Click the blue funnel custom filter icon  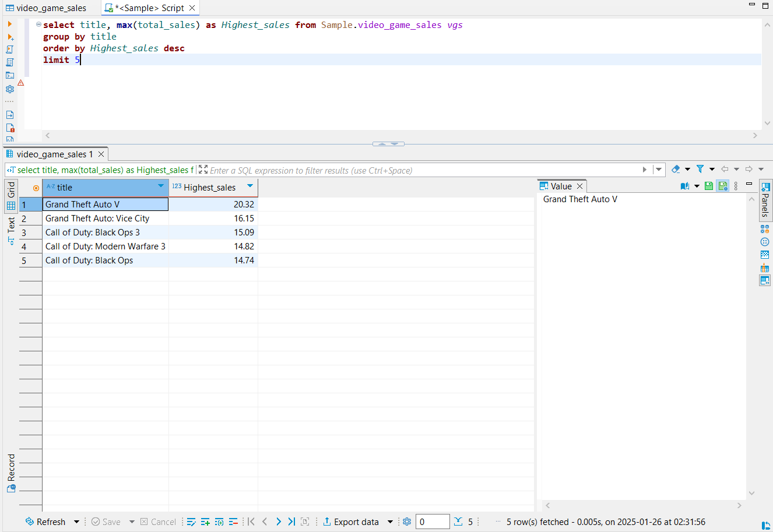point(700,169)
